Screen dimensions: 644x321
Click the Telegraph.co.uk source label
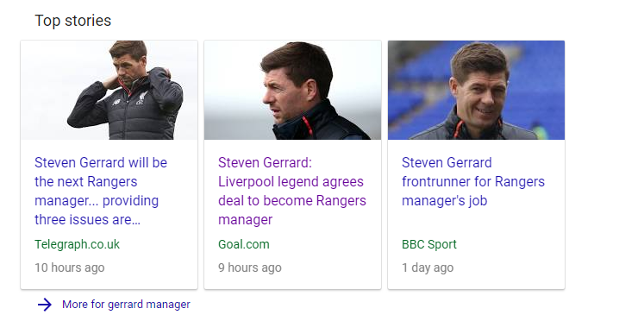(77, 244)
